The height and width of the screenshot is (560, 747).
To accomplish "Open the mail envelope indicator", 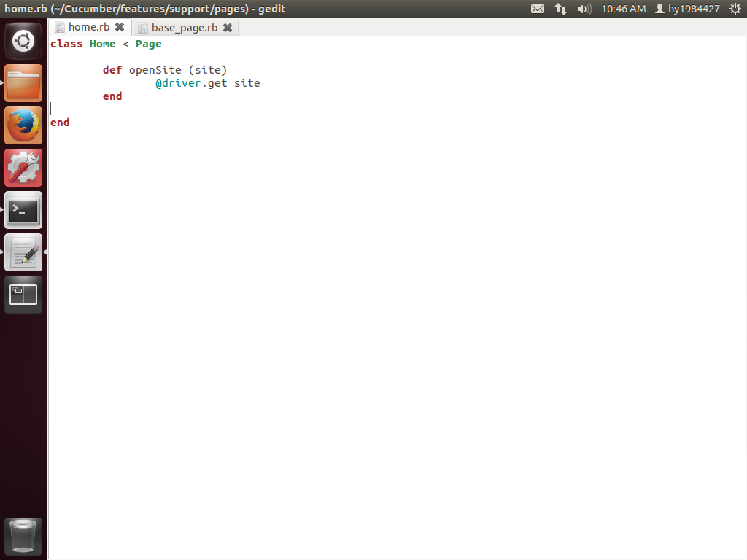I will [538, 9].
